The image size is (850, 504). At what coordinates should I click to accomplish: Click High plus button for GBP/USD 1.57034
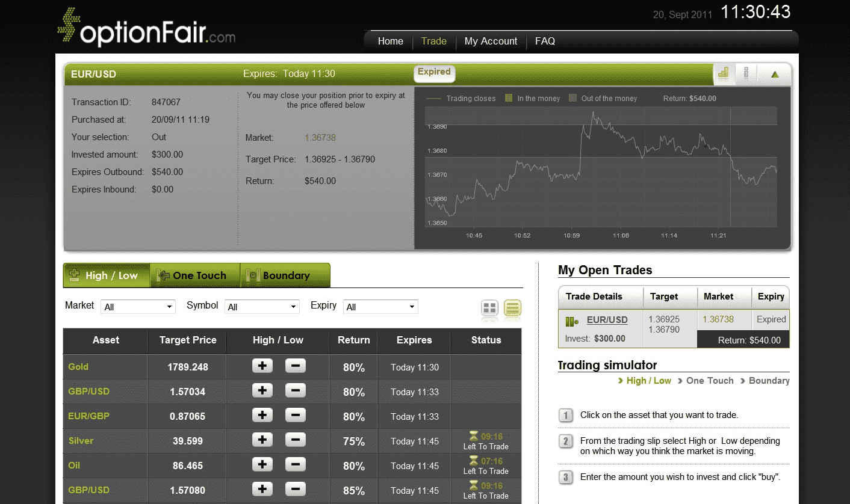pos(262,390)
